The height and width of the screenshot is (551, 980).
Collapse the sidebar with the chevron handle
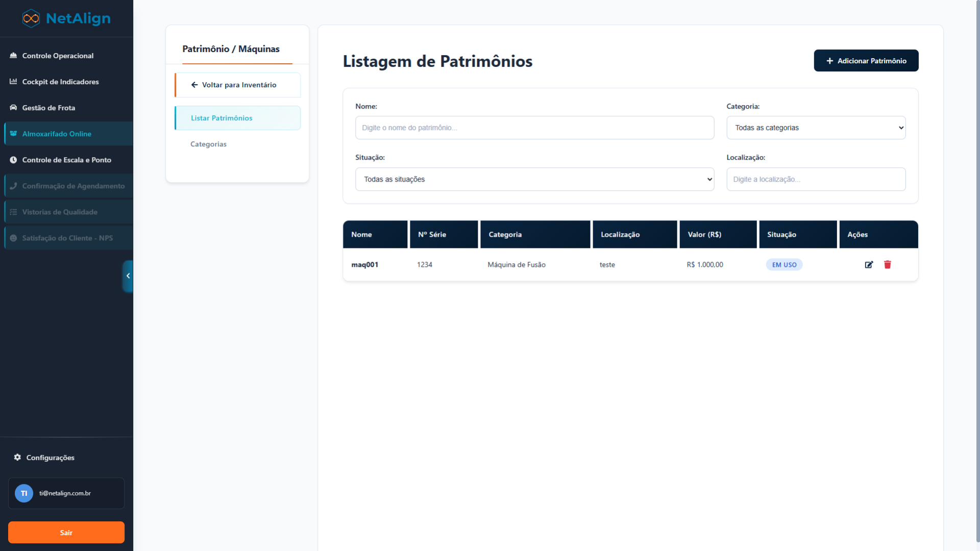pos(128,276)
